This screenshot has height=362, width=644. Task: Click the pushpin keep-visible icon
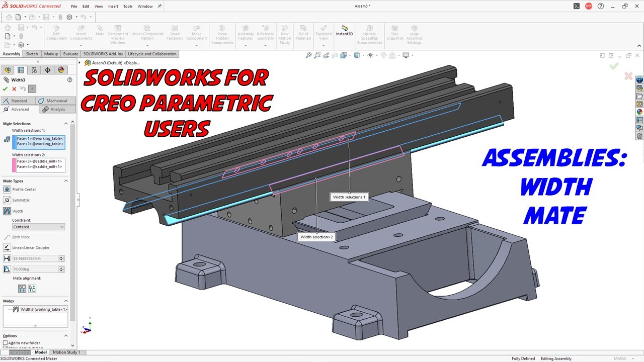click(32, 89)
